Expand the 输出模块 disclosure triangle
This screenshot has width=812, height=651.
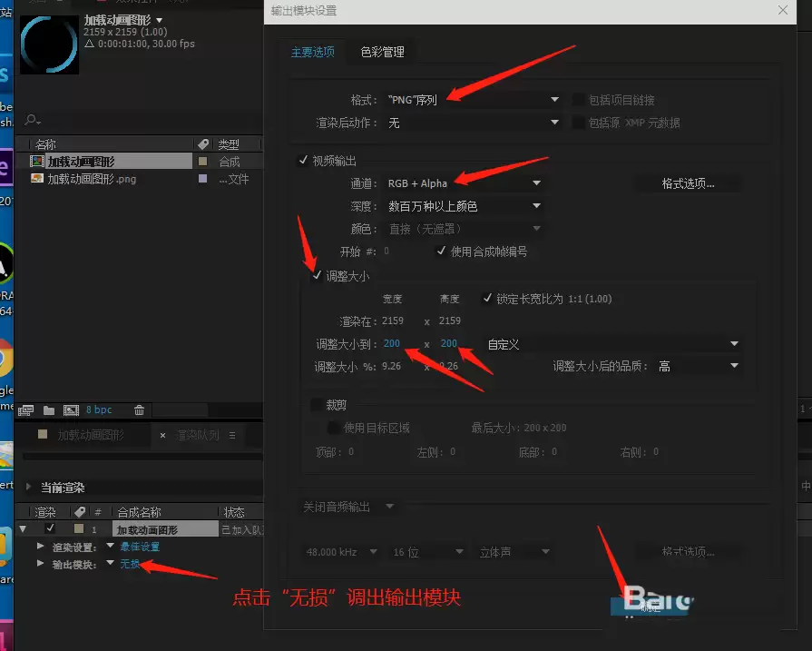[41, 563]
